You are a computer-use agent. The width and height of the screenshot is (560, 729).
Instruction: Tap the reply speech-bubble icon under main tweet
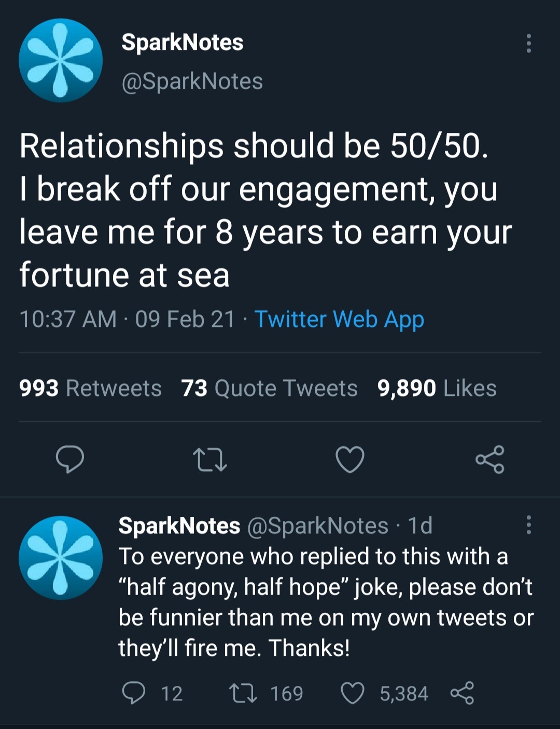pos(70,459)
